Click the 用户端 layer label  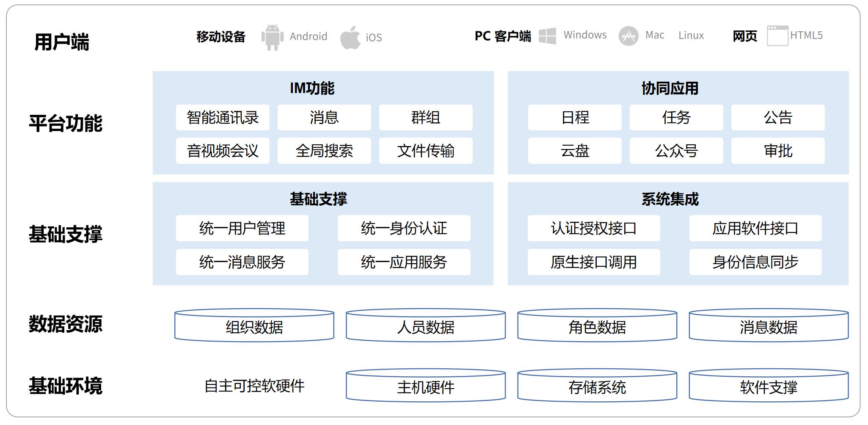pos(62,42)
